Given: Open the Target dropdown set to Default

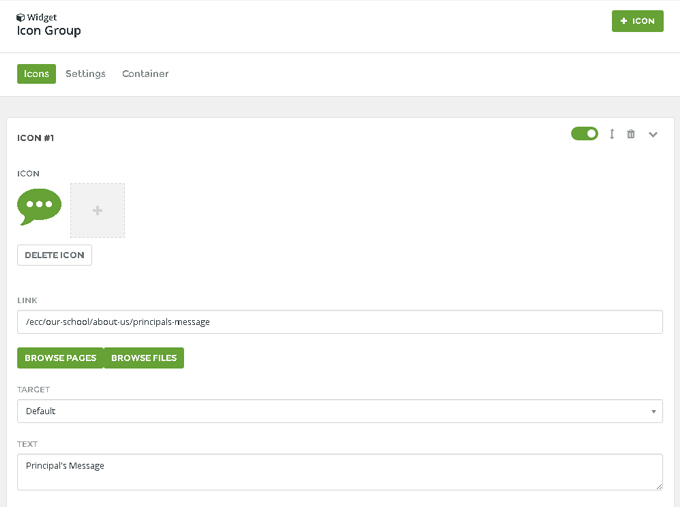Looking at the screenshot, I should coord(339,411).
